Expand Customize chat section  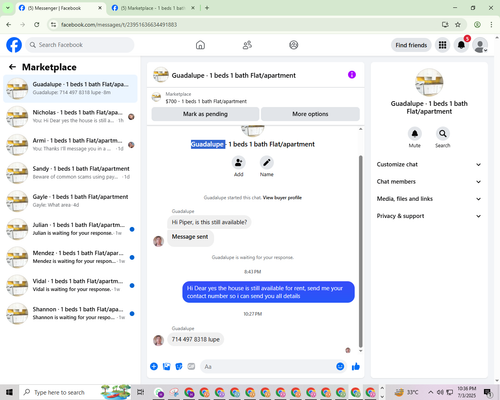click(x=429, y=164)
